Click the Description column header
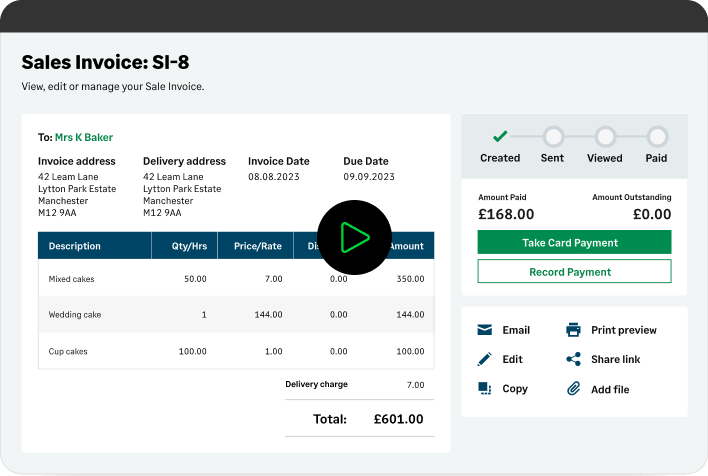This screenshot has height=476, width=708. tap(75, 246)
